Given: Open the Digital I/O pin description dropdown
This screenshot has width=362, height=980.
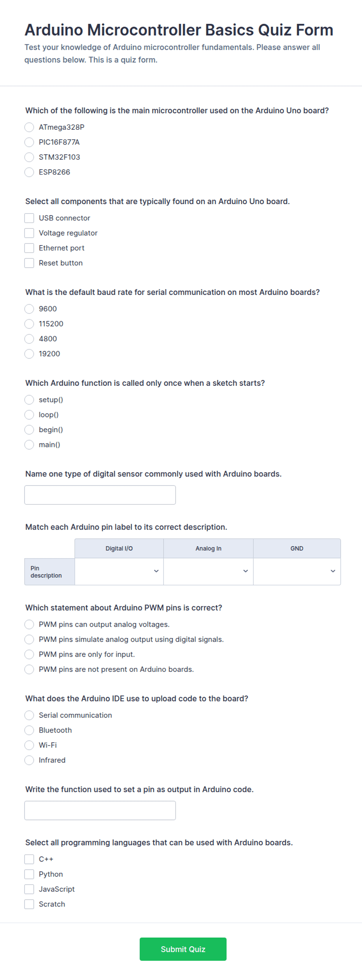Looking at the screenshot, I should tap(119, 571).
